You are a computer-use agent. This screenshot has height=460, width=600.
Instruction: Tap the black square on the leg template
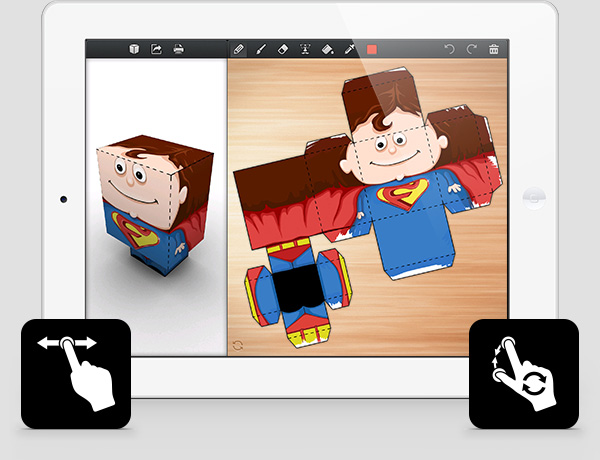[x=295, y=288]
